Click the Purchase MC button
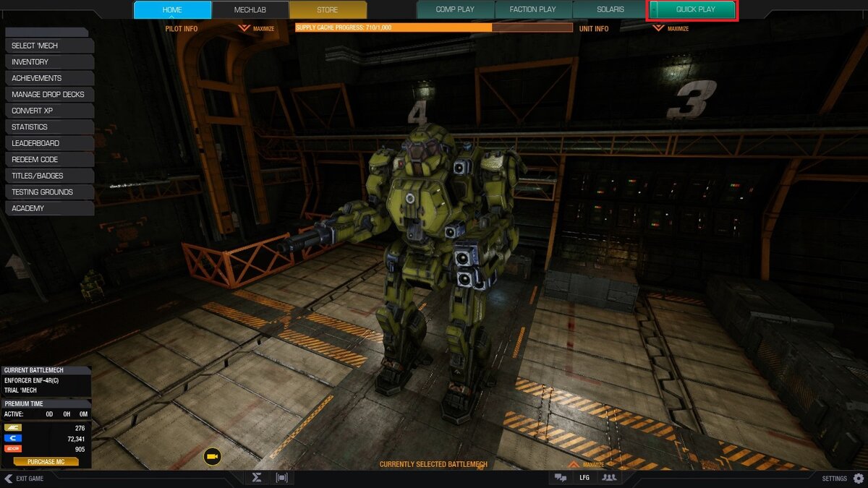This screenshot has width=868, height=488. [46, 461]
